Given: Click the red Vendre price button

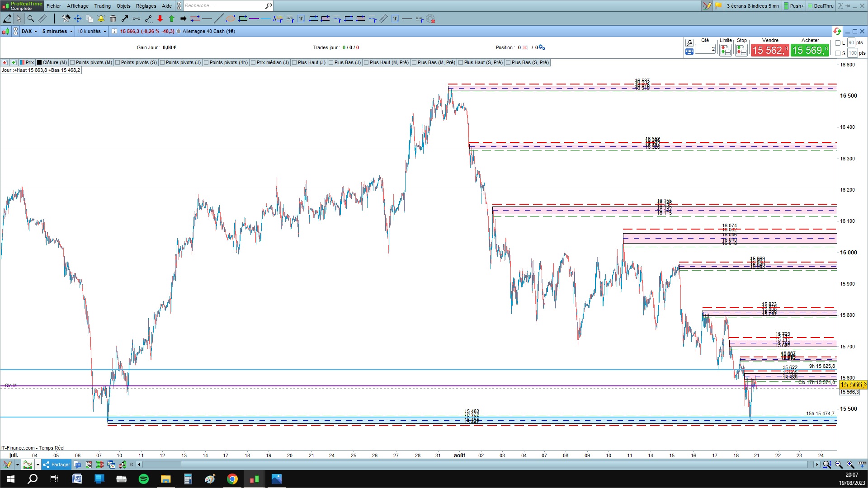Looking at the screenshot, I should click(x=769, y=50).
